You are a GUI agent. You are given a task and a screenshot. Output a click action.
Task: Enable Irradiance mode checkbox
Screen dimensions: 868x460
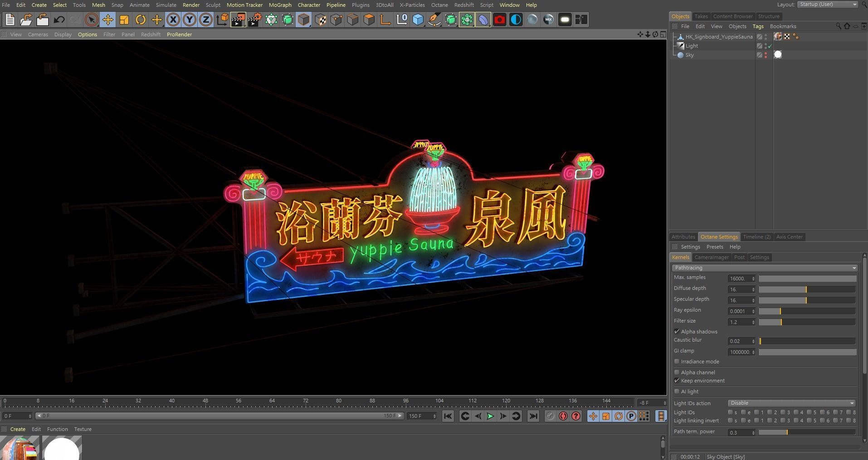tap(677, 362)
